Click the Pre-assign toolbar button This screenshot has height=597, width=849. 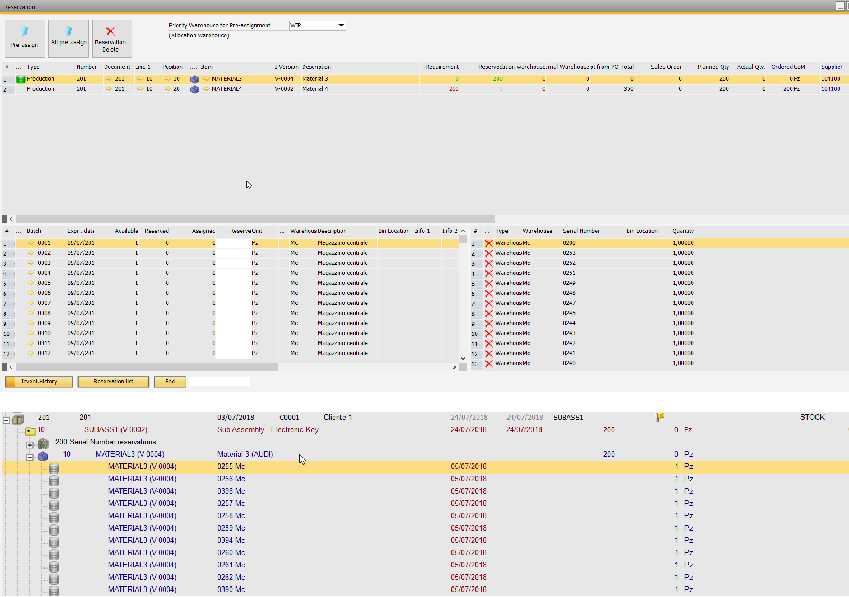click(25, 38)
